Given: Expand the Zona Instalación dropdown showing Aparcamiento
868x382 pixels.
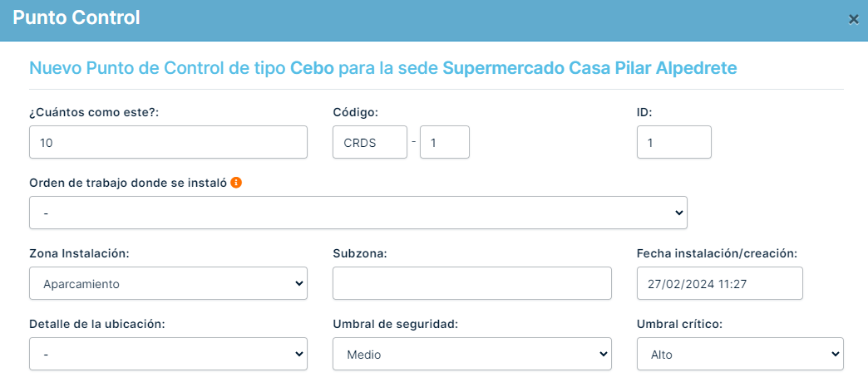Looking at the screenshot, I should coord(168,283).
